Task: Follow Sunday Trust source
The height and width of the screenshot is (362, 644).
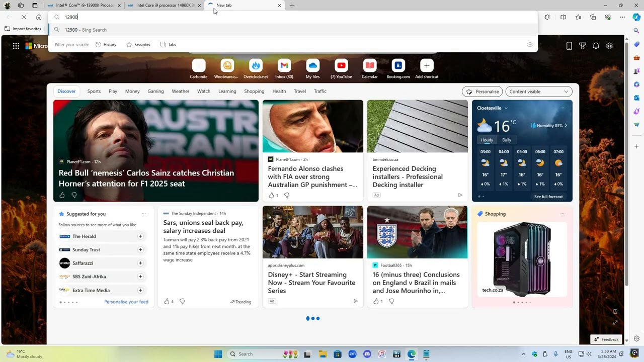Action: coord(140,250)
